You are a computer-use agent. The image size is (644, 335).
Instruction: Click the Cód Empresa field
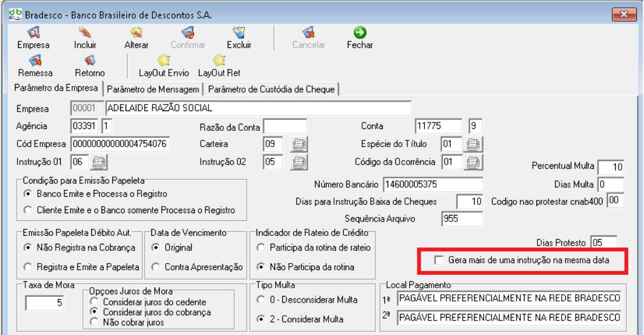click(120, 143)
